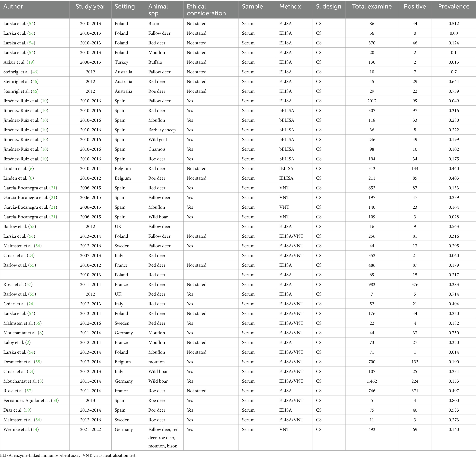The height and width of the screenshot is (459, 476).
Task: Select the "Turkey" setting cell
Action: 121,62
